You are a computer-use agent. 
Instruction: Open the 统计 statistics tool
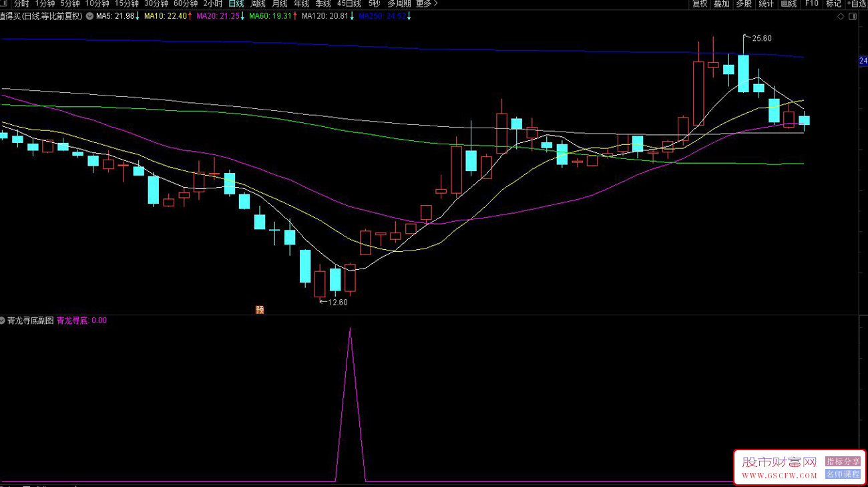(767, 3)
